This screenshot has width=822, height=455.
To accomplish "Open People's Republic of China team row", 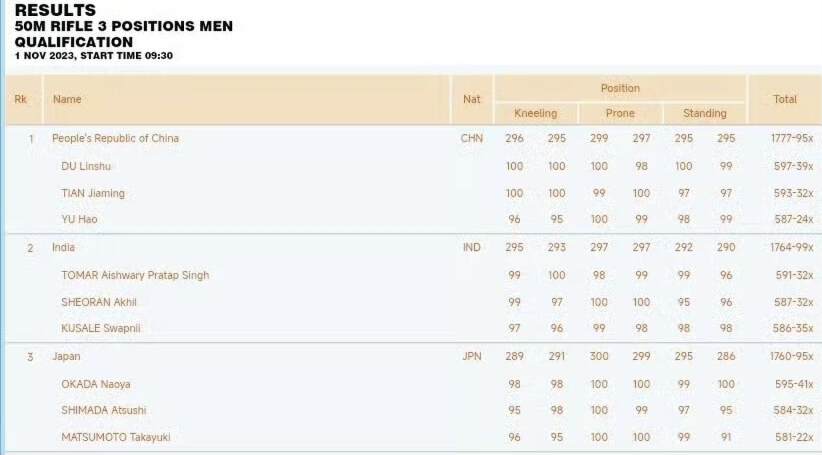I will coord(115,138).
